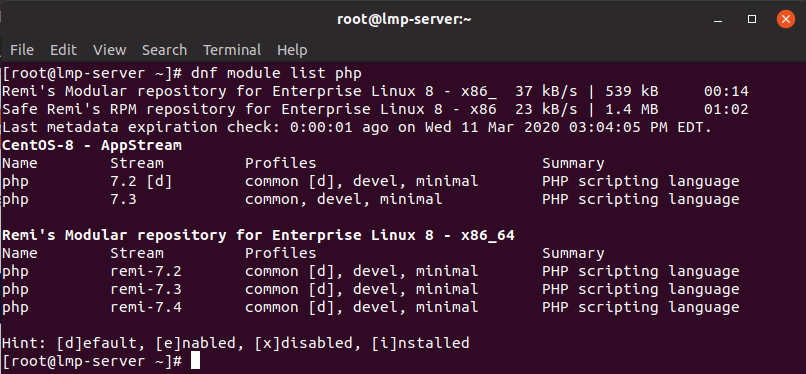Viewport: 806px width, 374px height.
Task: Click stream value '7.2 [d]'
Action: click(141, 181)
